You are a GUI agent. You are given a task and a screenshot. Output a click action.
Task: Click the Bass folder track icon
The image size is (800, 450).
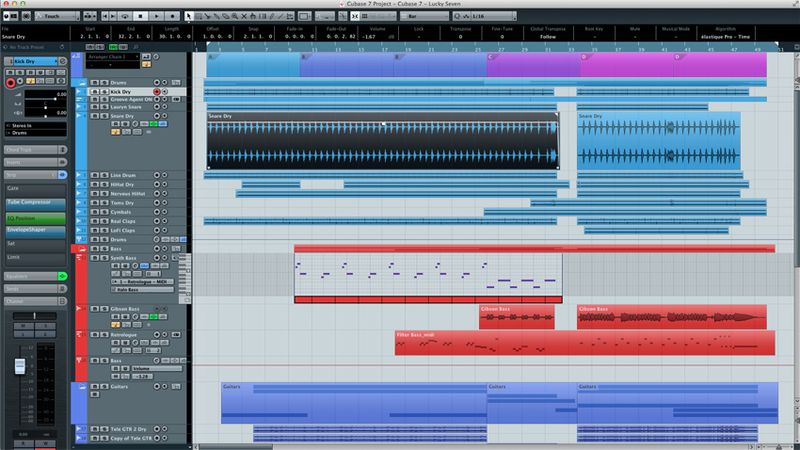[82, 248]
